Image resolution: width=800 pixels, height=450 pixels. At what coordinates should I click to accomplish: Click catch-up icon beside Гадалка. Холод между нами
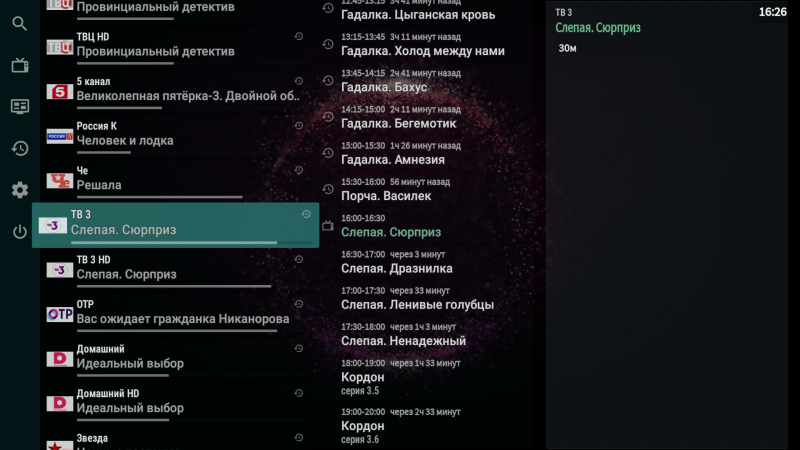pos(328,44)
